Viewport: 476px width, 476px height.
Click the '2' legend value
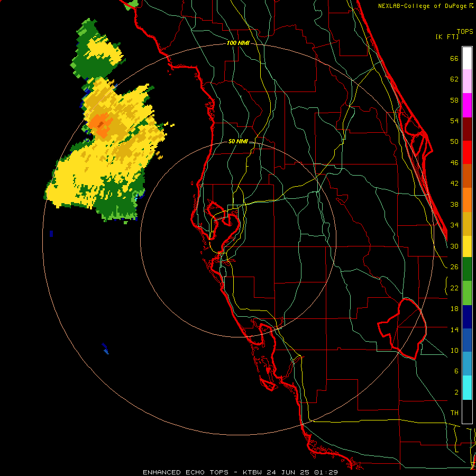tap(456, 392)
